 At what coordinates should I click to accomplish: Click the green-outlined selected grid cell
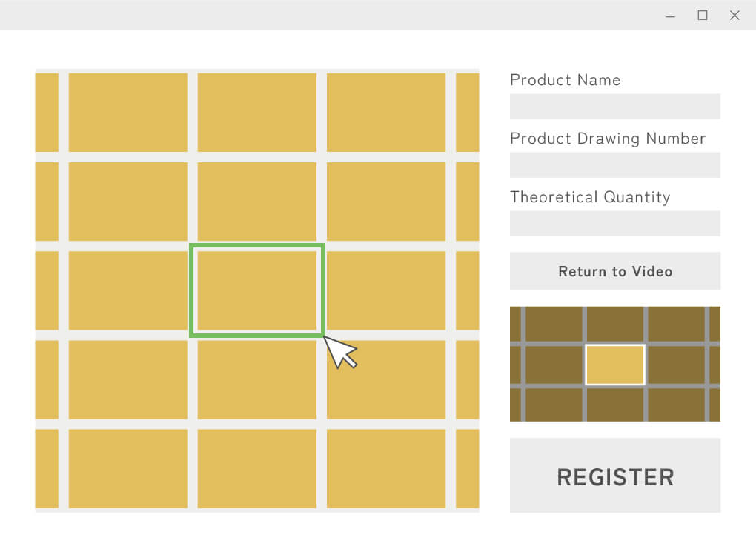[256, 290]
